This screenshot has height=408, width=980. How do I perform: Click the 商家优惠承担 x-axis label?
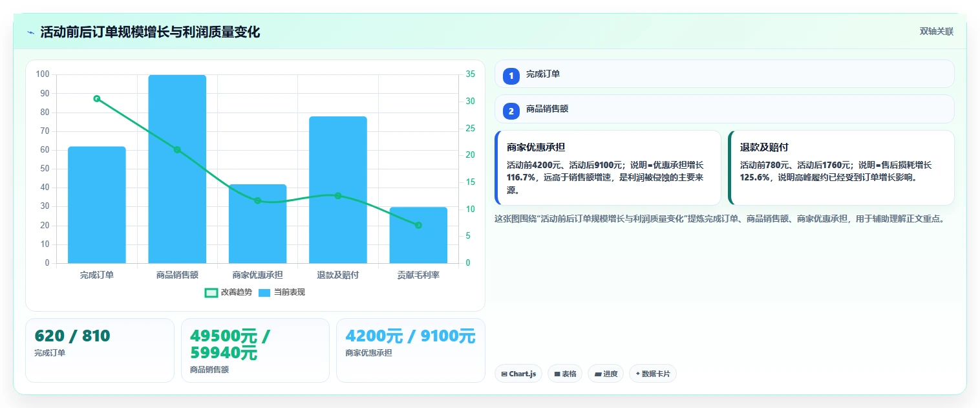tap(257, 275)
